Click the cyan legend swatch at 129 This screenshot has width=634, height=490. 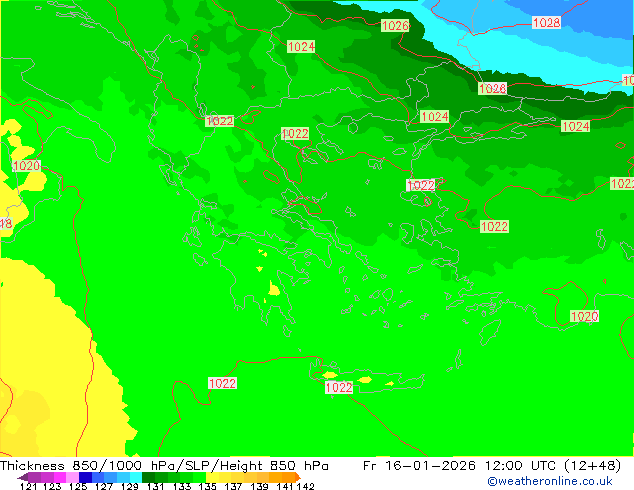click(136, 477)
